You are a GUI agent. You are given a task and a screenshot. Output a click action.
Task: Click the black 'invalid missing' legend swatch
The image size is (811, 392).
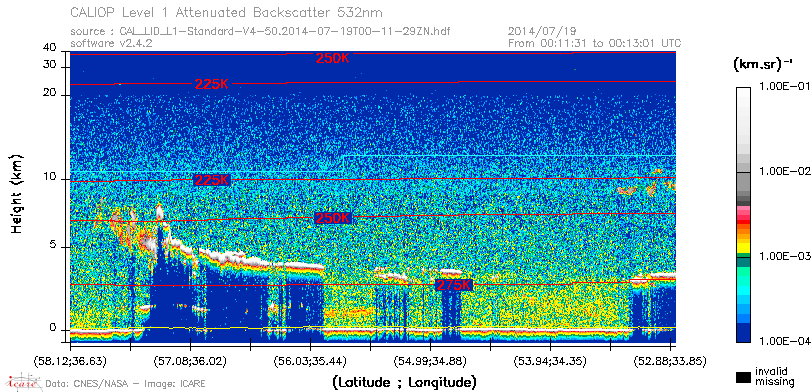coord(743,377)
